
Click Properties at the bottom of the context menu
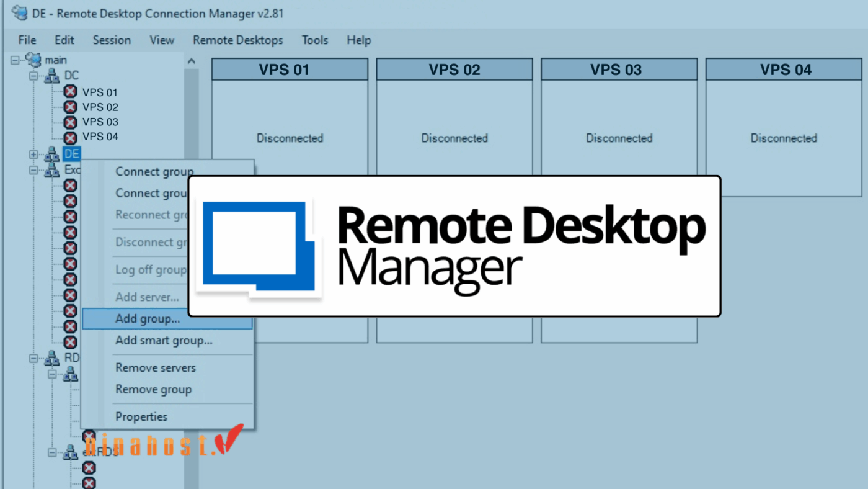point(141,416)
